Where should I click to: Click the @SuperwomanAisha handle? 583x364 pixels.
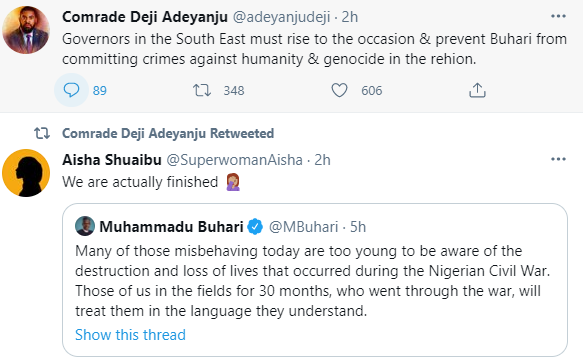[x=234, y=160]
